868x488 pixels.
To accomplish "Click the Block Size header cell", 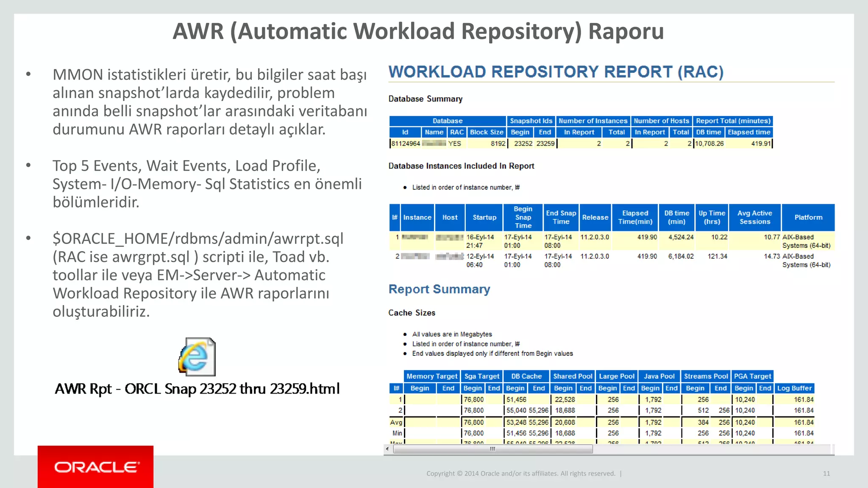I will (x=487, y=132).
